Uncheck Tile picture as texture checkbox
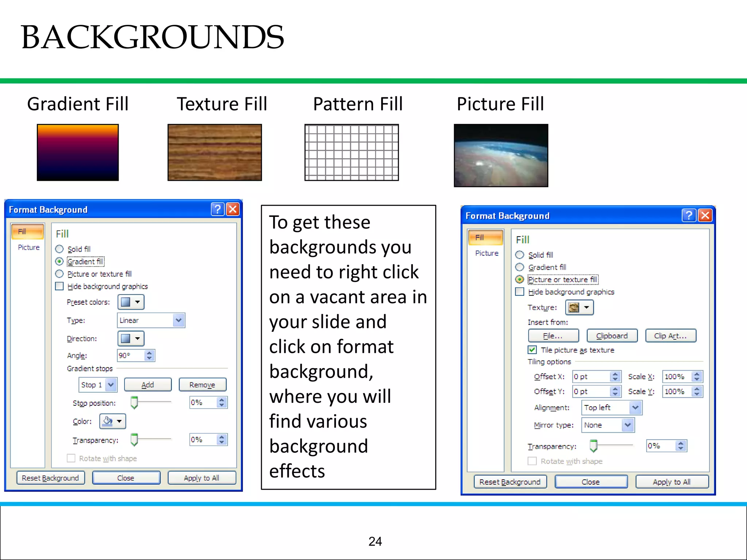Viewport: 747px width, 560px height. 532,350
